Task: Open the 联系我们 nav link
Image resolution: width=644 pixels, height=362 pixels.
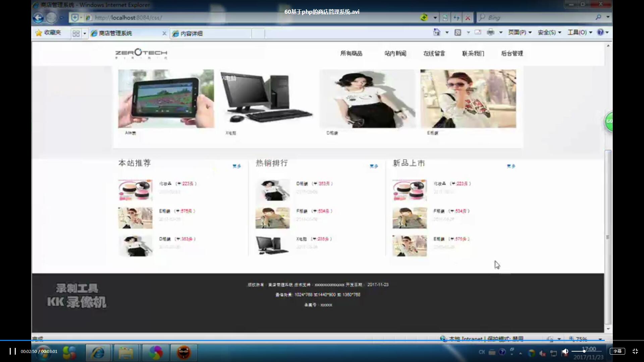Action: pos(473,53)
